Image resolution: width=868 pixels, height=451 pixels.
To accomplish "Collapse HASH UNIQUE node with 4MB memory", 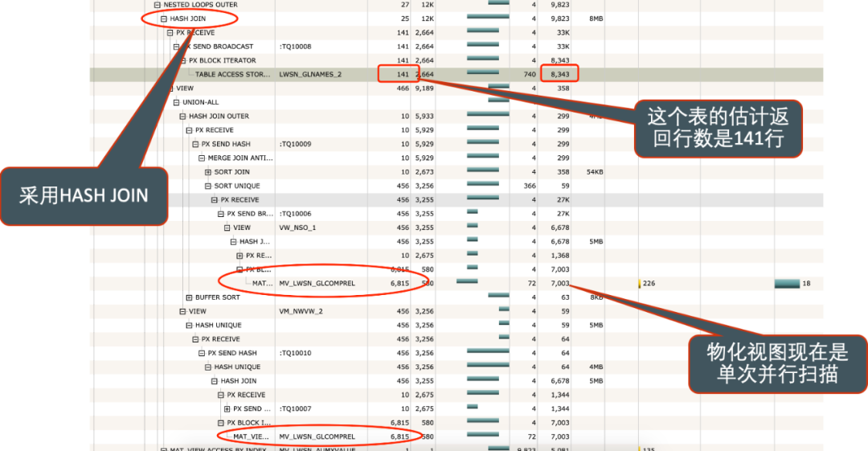I will coord(208,367).
